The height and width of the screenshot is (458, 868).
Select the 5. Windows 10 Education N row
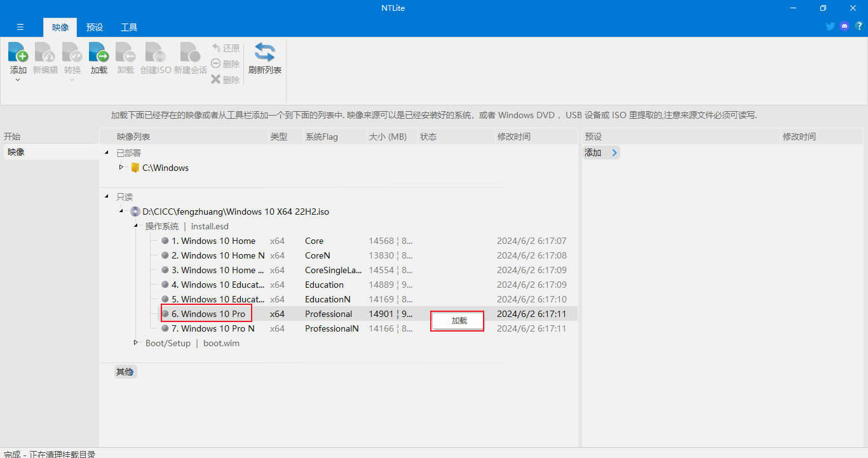(367, 299)
